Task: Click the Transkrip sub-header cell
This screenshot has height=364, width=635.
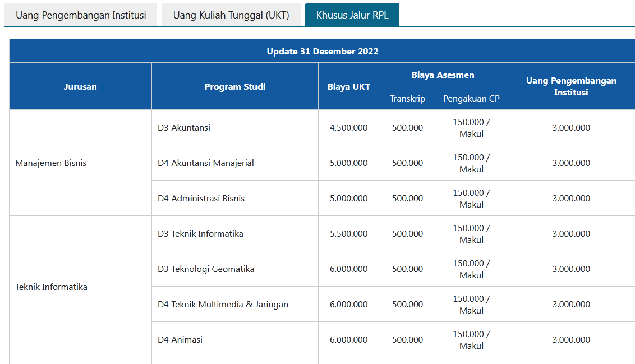Action: tap(407, 98)
